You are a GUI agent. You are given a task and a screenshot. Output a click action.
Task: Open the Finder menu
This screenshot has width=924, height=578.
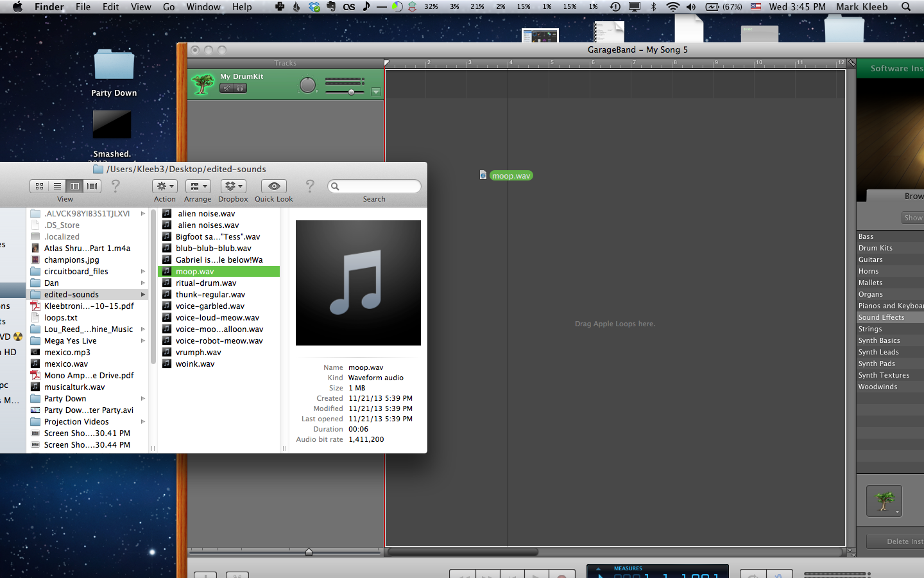[x=49, y=6]
